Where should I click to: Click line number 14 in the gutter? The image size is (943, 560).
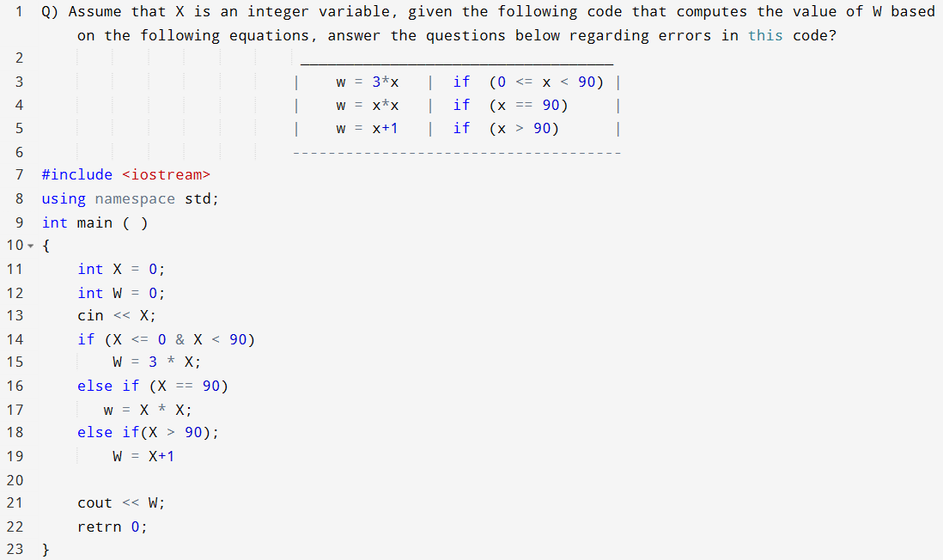pyautogui.click(x=15, y=339)
